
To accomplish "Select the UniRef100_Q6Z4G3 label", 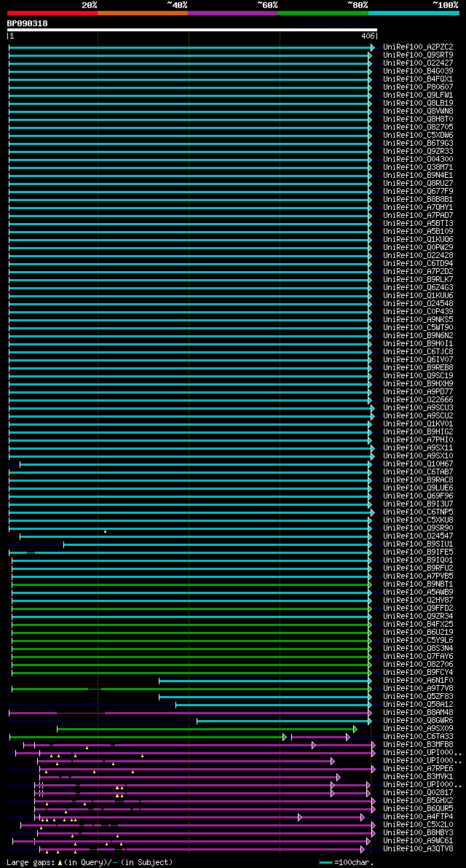I will coord(418,288).
